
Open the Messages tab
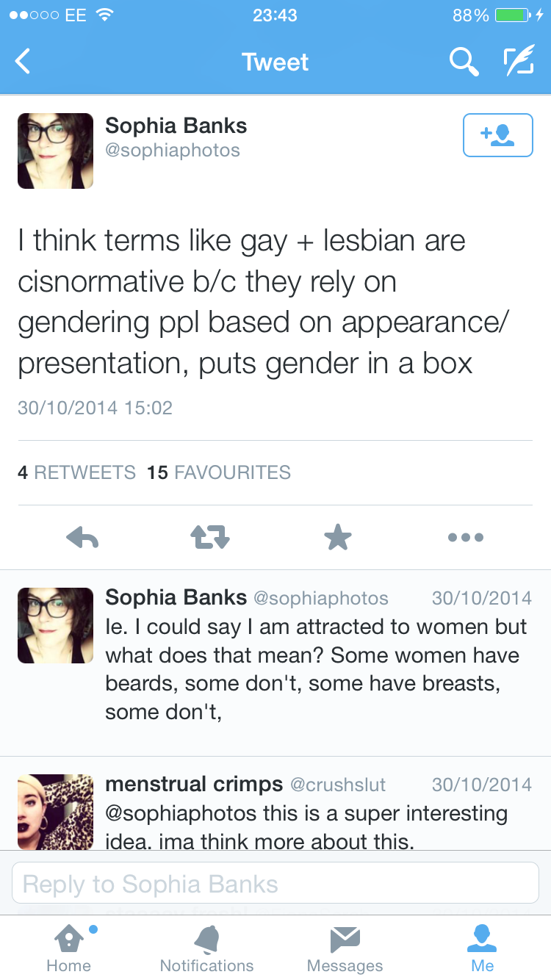click(x=345, y=948)
